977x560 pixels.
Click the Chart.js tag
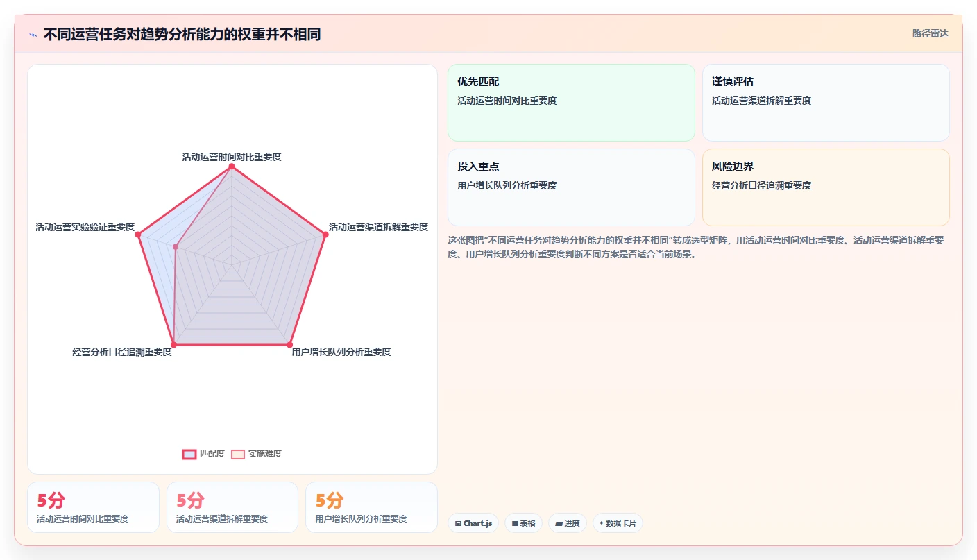click(473, 523)
